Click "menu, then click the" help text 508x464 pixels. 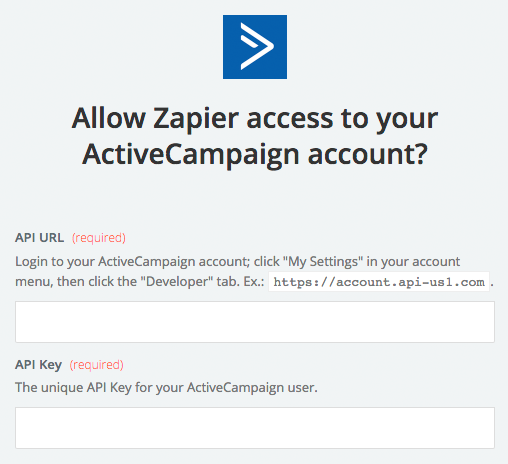(x=76, y=282)
